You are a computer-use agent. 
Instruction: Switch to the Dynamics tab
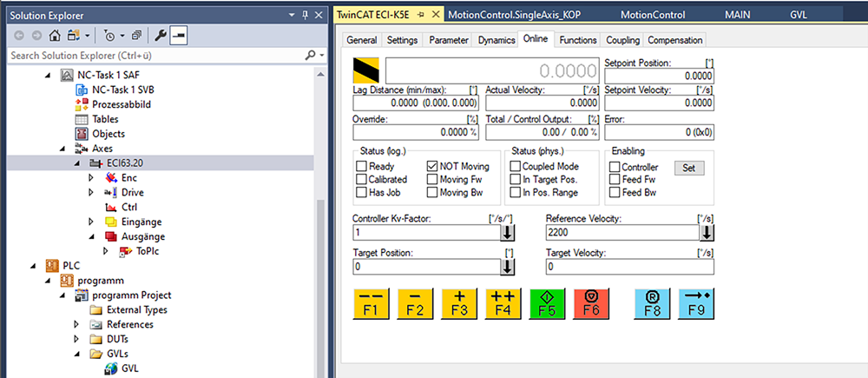pyautogui.click(x=496, y=40)
